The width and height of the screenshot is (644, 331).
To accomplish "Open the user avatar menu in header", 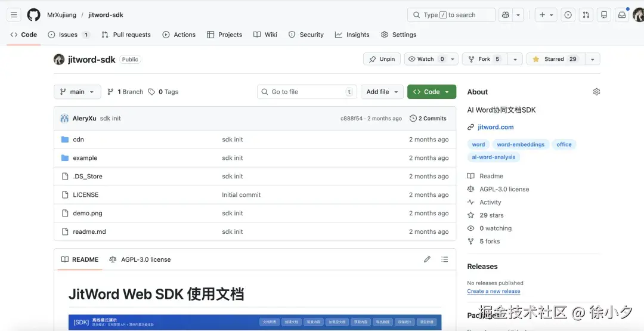I will (x=638, y=15).
